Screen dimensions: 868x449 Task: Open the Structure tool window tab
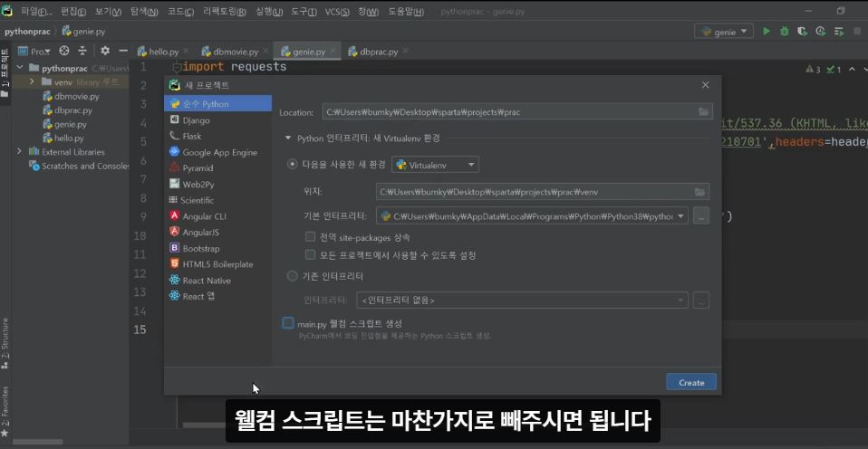(5, 343)
